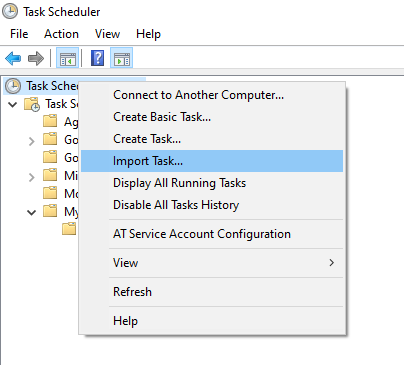Open the Help menu in menu bar
Image resolution: width=404 pixels, height=365 pixels.
(x=148, y=34)
